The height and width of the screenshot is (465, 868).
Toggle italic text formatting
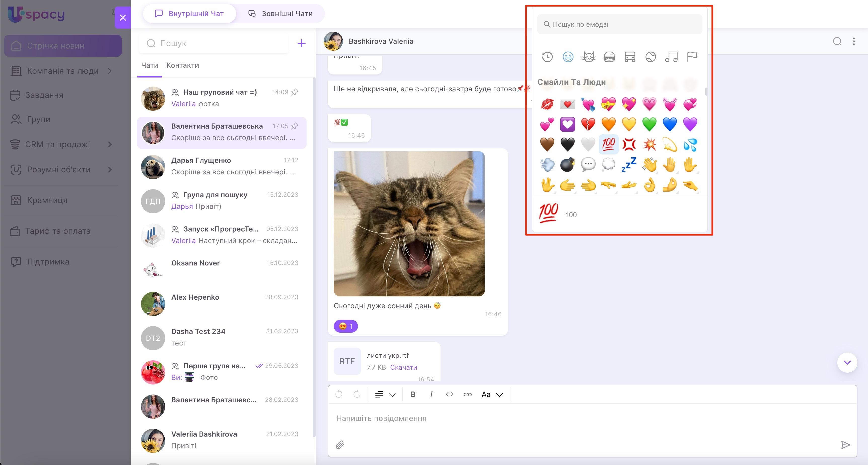431,394
